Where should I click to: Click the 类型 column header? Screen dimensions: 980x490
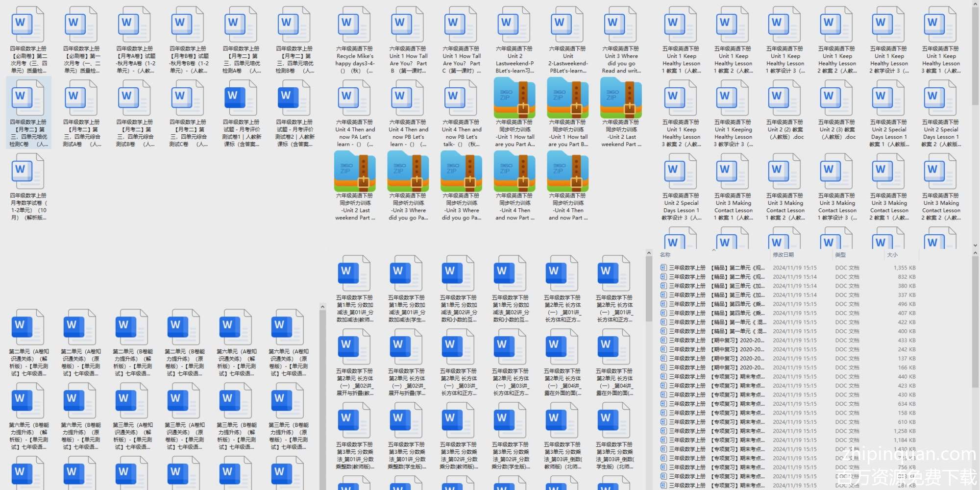(840, 255)
